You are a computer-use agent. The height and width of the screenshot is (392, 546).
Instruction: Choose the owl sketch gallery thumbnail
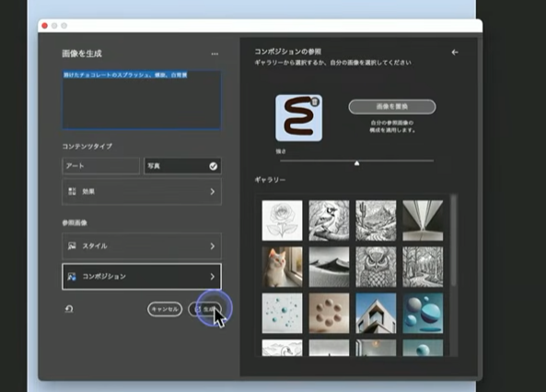[x=376, y=267]
